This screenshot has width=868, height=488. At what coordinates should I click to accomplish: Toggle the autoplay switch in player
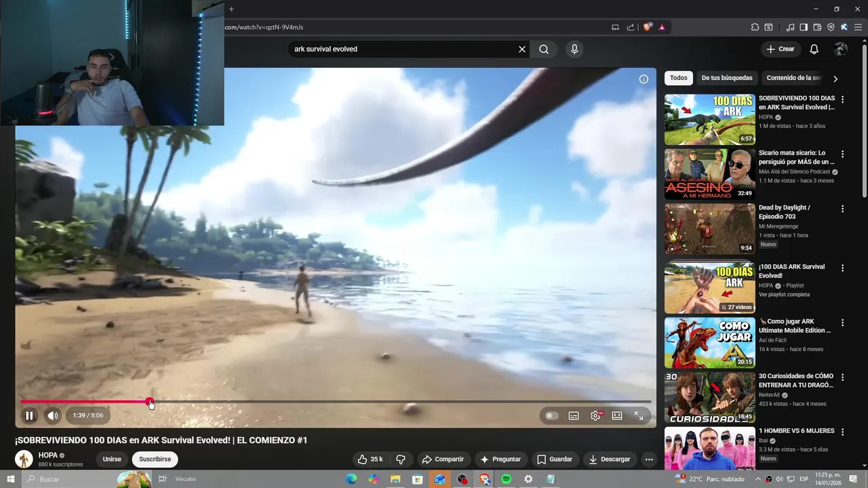pyautogui.click(x=552, y=415)
